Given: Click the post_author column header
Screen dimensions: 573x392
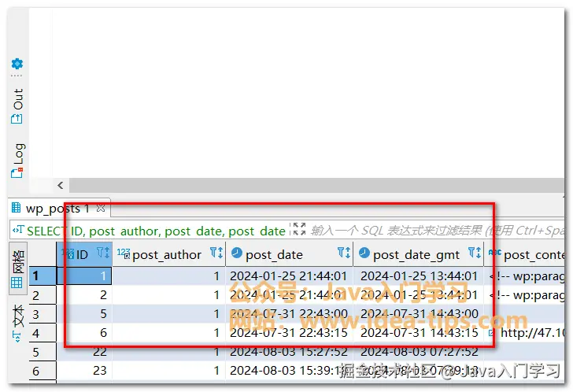Looking at the screenshot, I should (167, 254).
